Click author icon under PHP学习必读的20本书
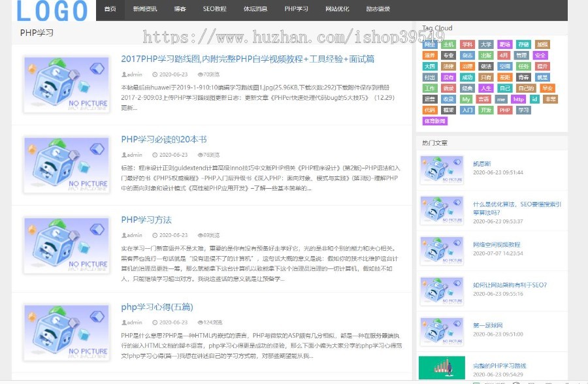Viewport: 588px width, 384px height. pyautogui.click(x=123, y=155)
